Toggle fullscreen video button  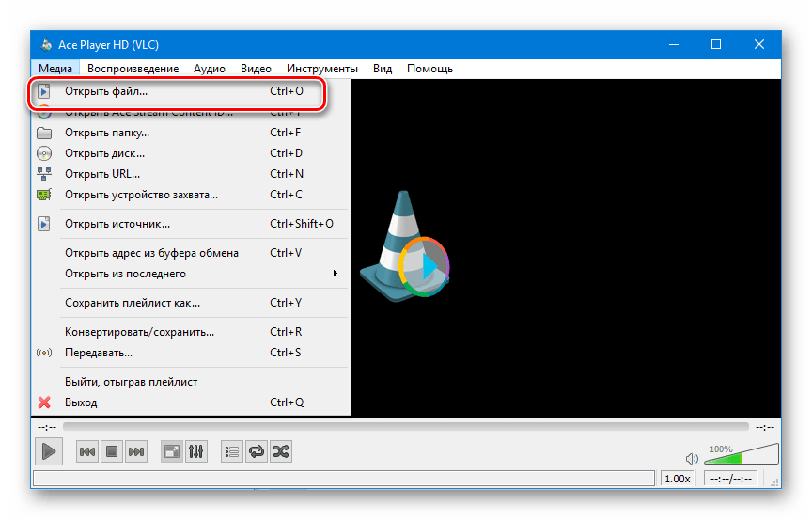[171, 451]
